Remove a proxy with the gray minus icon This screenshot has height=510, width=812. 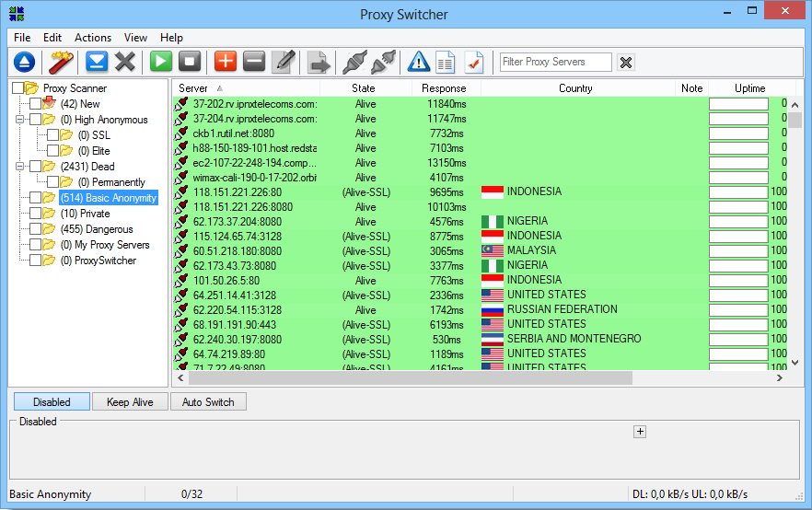click(254, 62)
